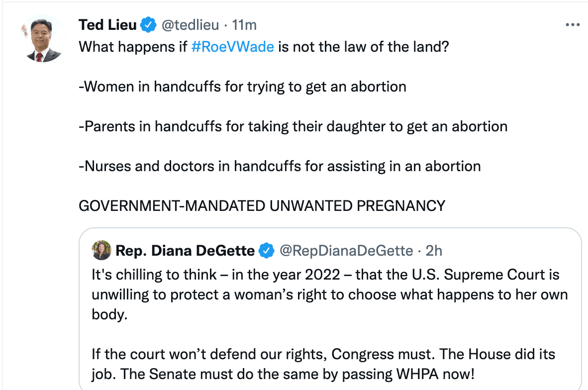This screenshot has width=588, height=390.
Task: Open the three-dot more options menu
Action: (x=573, y=24)
